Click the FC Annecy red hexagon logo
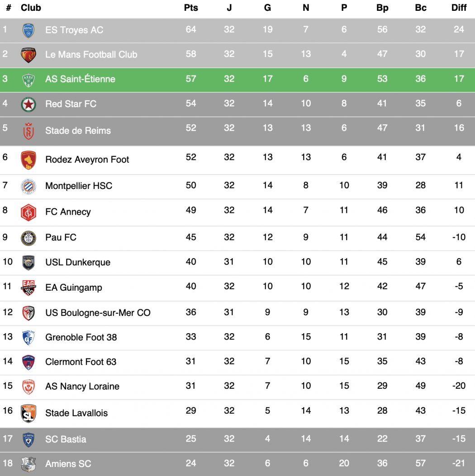 (28, 212)
